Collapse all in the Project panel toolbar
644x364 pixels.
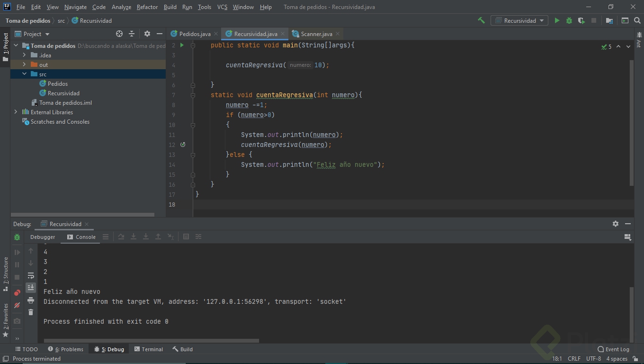coord(132,34)
